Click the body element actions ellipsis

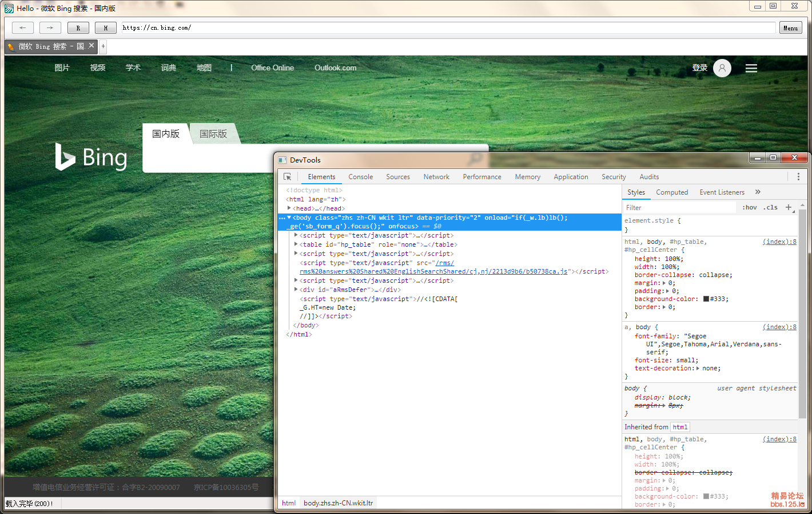[282, 218]
